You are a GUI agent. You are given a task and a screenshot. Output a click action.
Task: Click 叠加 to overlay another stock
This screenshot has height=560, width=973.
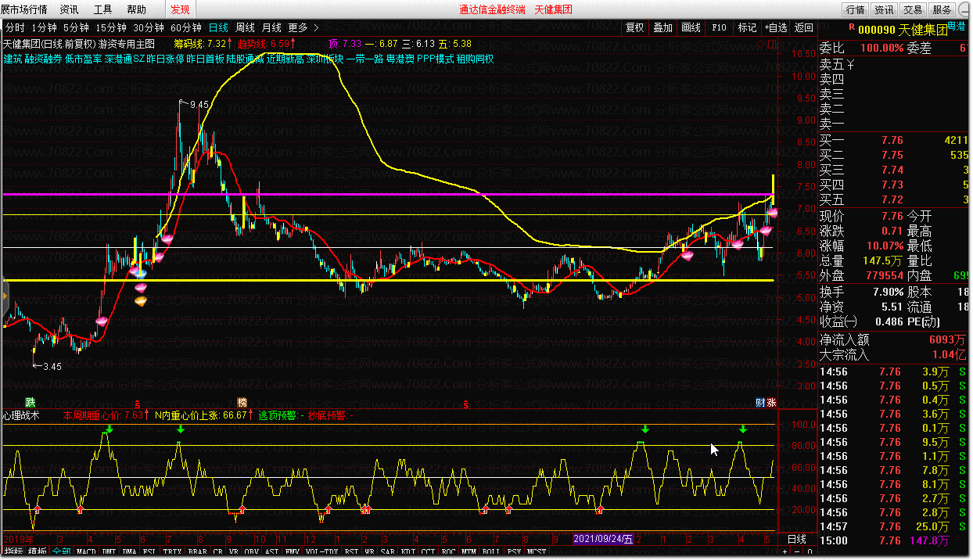tap(663, 27)
